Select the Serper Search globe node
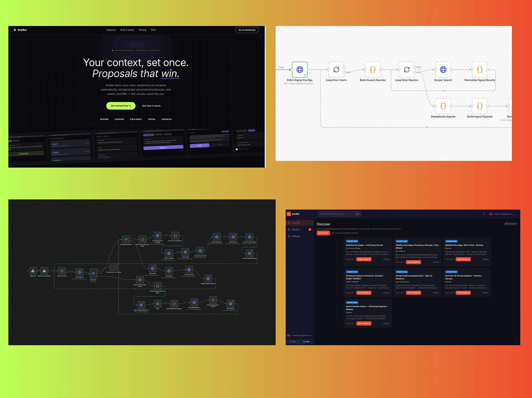This screenshot has height=398, width=532. pos(443,70)
